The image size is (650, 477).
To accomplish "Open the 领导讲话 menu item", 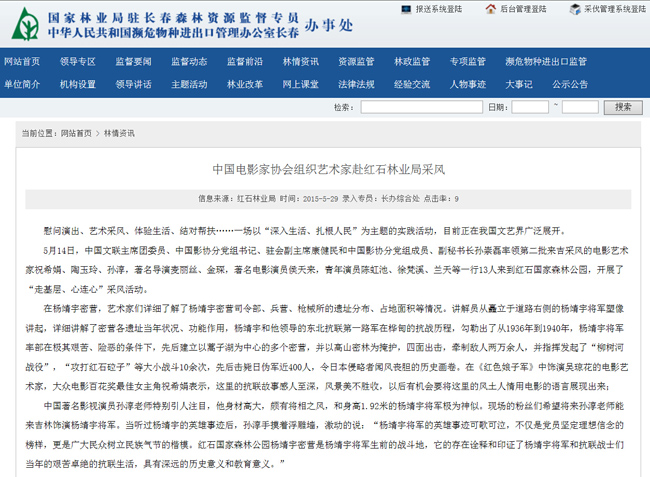I will click(x=133, y=85).
